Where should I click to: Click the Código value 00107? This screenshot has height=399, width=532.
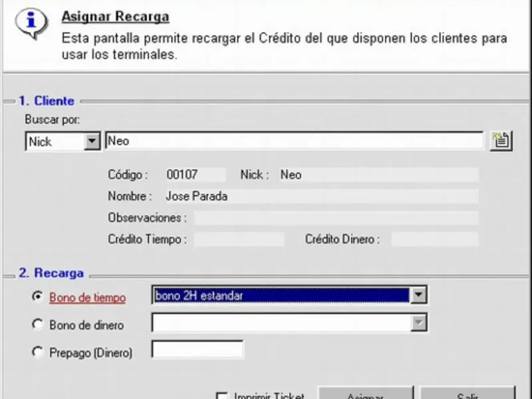(195, 175)
